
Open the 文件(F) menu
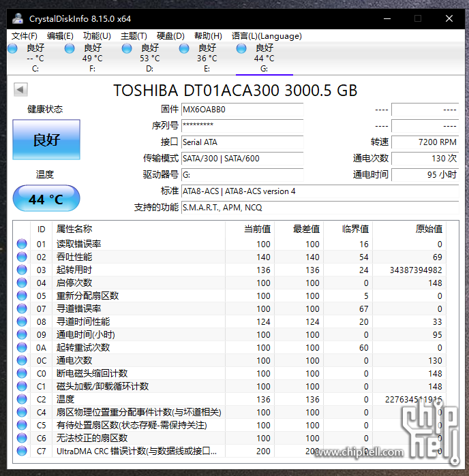pyautogui.click(x=25, y=36)
